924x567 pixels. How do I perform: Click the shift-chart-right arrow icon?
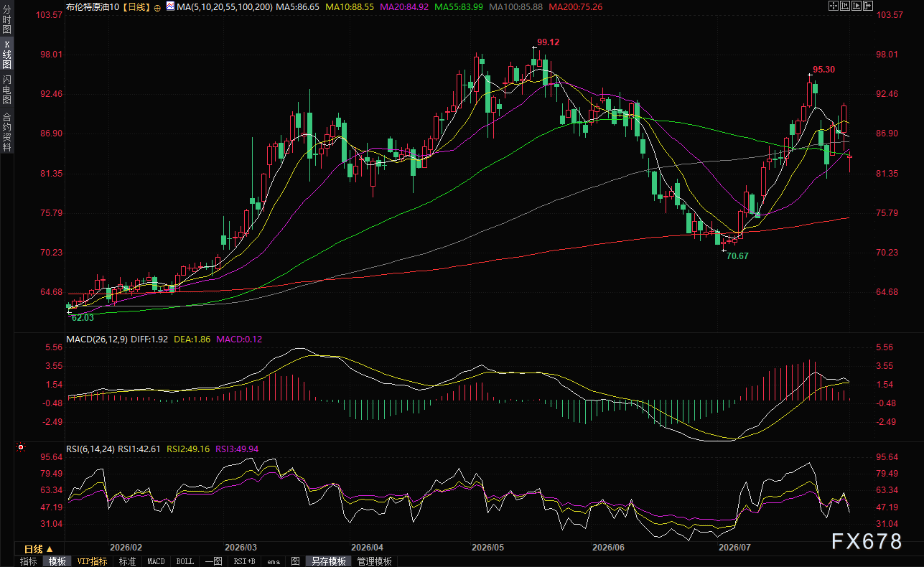868,6
